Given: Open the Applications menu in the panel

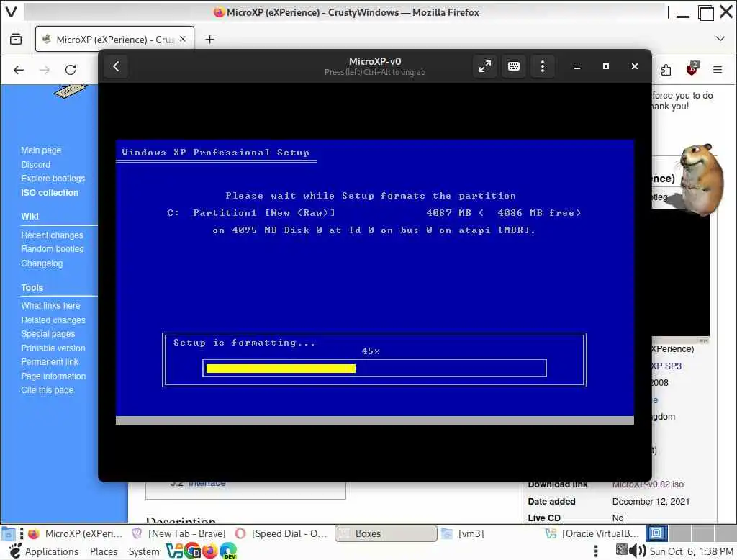Looking at the screenshot, I should pos(52,551).
